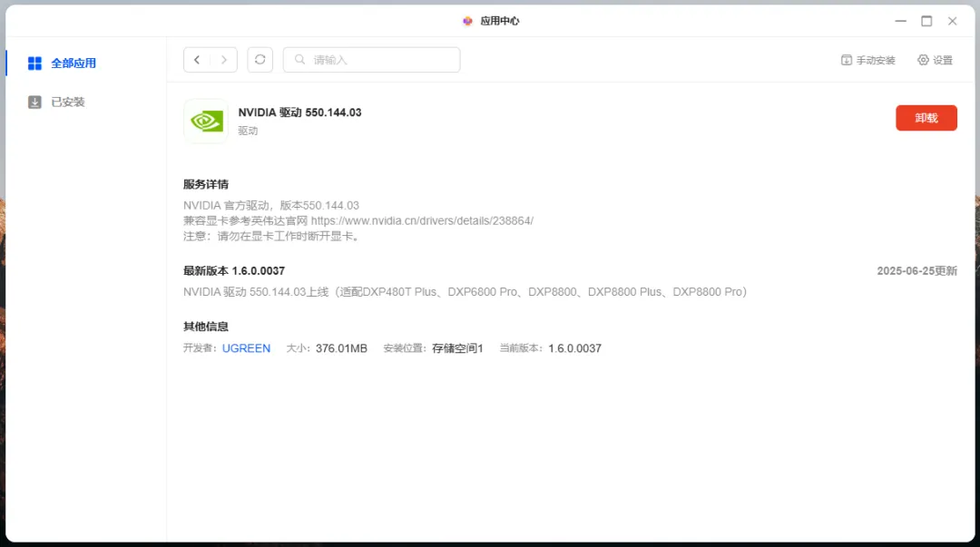Screen dimensions: 980x547
Task: Open the 已安装 section
Action: (x=55, y=102)
